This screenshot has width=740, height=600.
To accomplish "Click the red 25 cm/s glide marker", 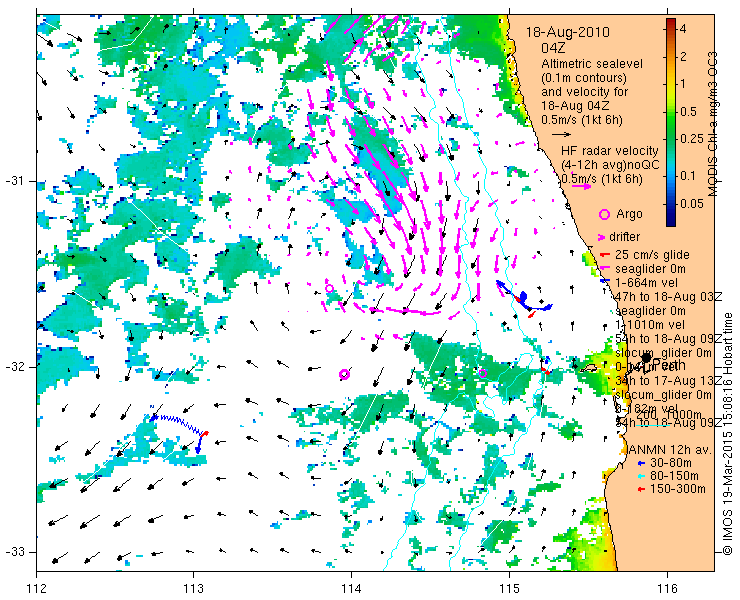I will pyautogui.click(x=605, y=255).
